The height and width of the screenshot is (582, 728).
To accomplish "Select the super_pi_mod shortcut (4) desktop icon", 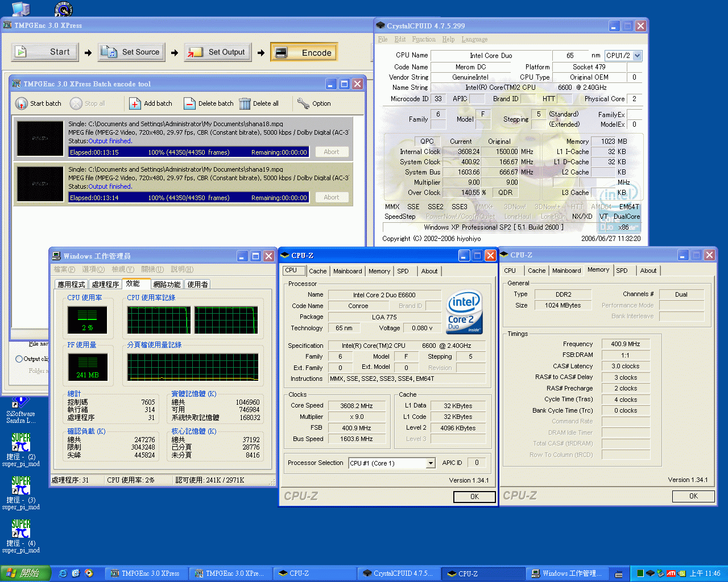I will (x=21, y=537).
